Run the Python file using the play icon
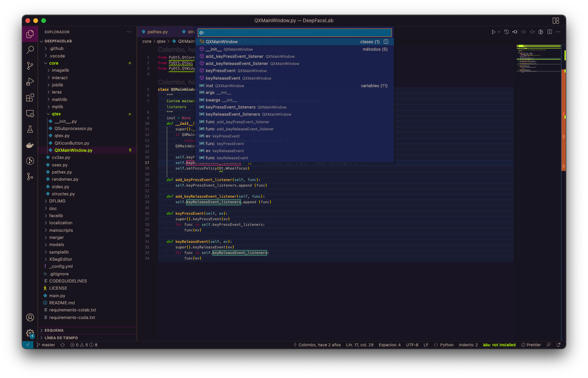The height and width of the screenshot is (378, 588). pyautogui.click(x=494, y=32)
